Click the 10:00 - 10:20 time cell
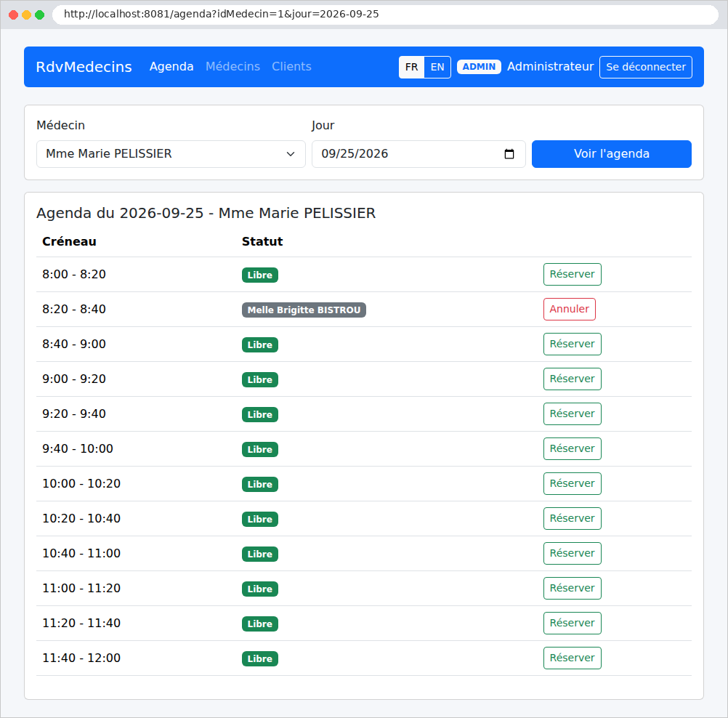Image resolution: width=728 pixels, height=718 pixels. (81, 483)
